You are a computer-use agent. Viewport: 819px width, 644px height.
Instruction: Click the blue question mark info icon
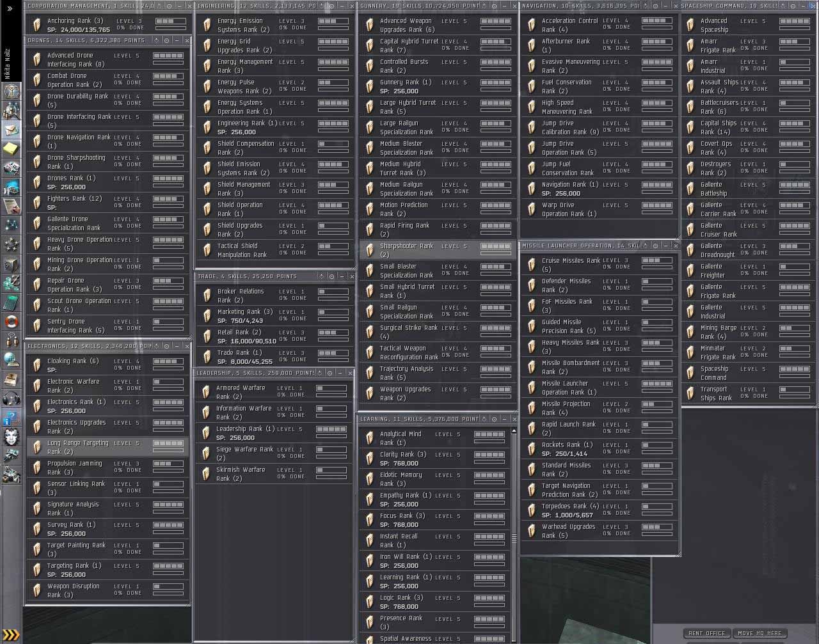click(x=11, y=418)
